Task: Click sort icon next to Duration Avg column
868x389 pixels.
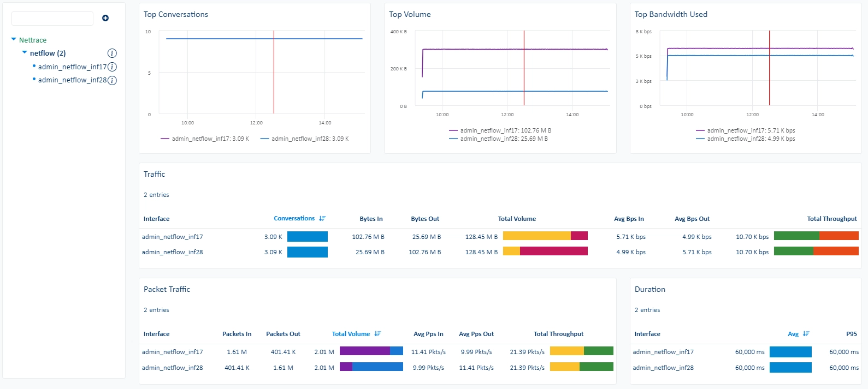Action: coord(806,334)
